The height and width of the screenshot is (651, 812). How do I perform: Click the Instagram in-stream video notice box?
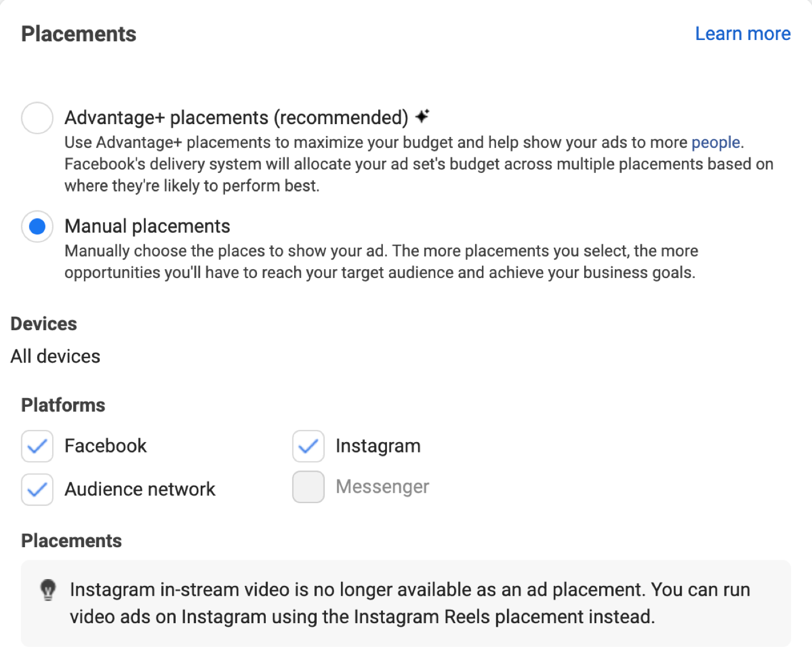pos(406,603)
